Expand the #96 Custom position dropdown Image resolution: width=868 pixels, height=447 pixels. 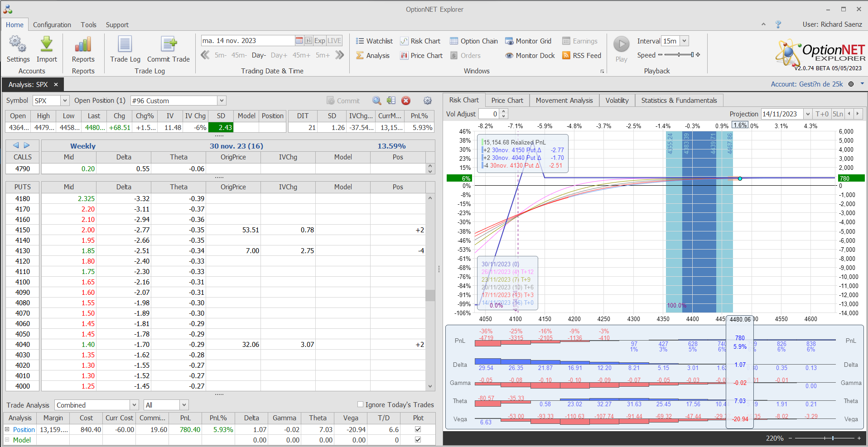point(222,101)
